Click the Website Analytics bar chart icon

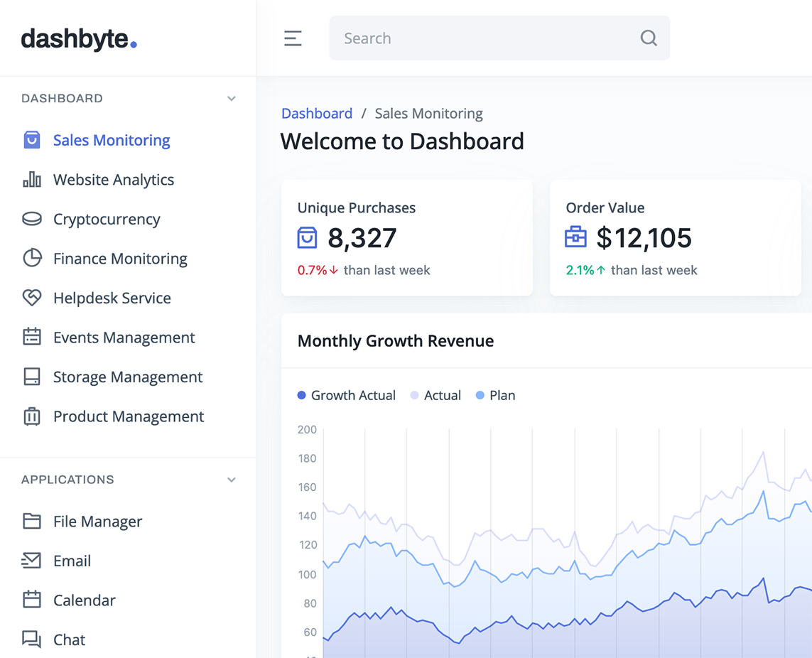click(x=32, y=180)
